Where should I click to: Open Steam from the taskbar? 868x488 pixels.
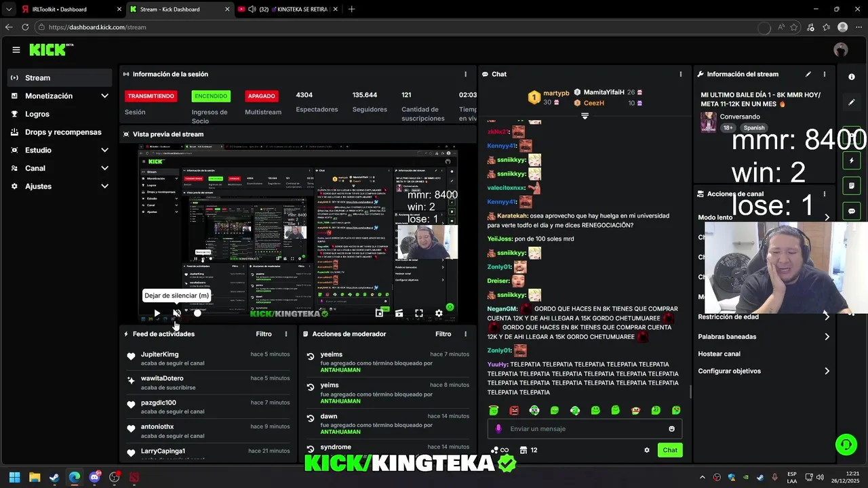pos(54,477)
